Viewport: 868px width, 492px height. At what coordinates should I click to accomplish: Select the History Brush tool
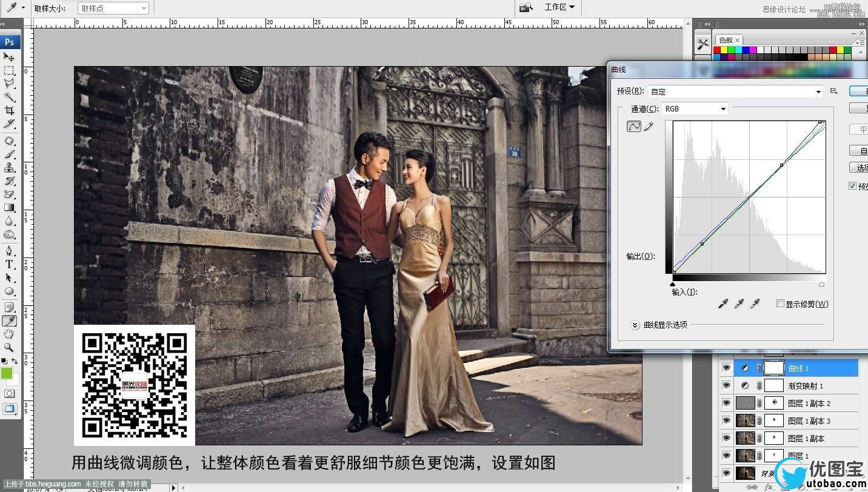tap(9, 181)
